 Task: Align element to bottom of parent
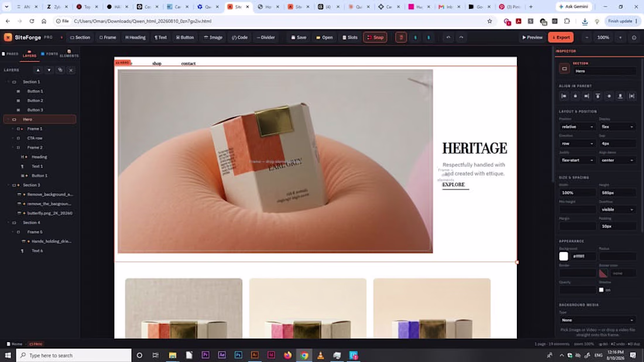pos(620,95)
